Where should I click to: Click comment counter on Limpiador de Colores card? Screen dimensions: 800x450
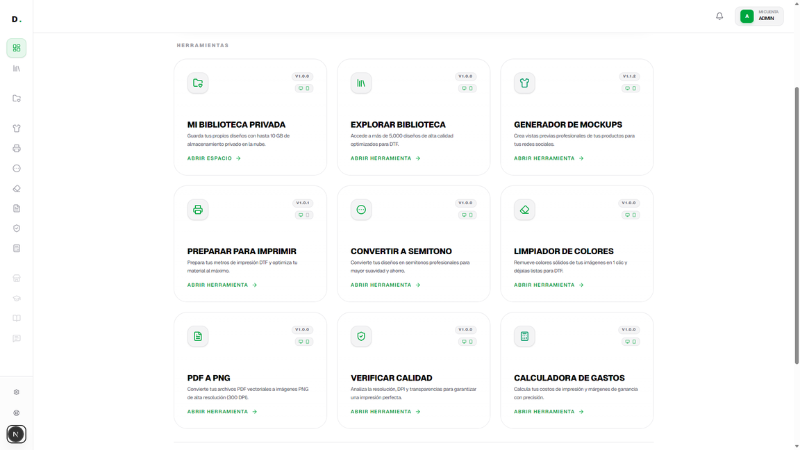pyautogui.click(x=631, y=215)
